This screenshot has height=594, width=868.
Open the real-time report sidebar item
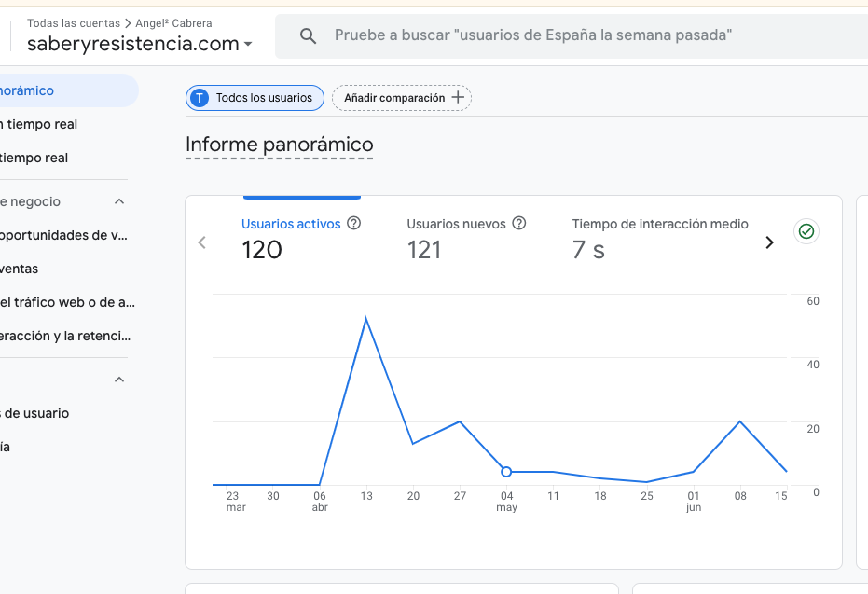point(39,124)
